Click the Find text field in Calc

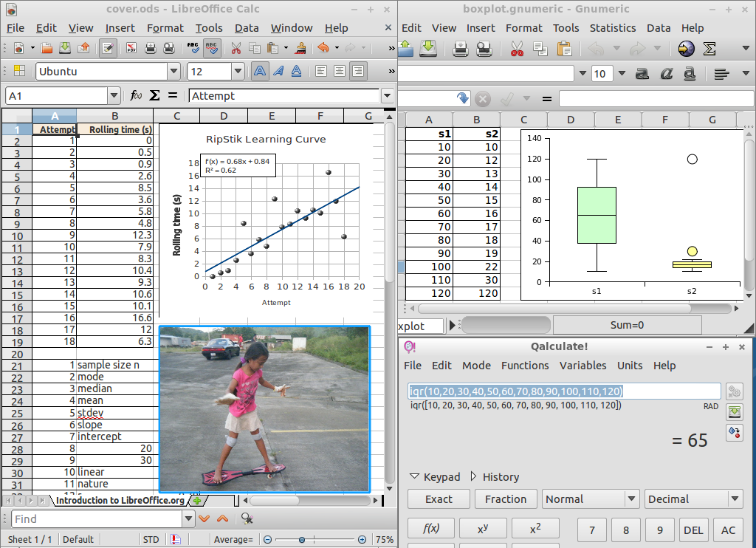point(97,518)
